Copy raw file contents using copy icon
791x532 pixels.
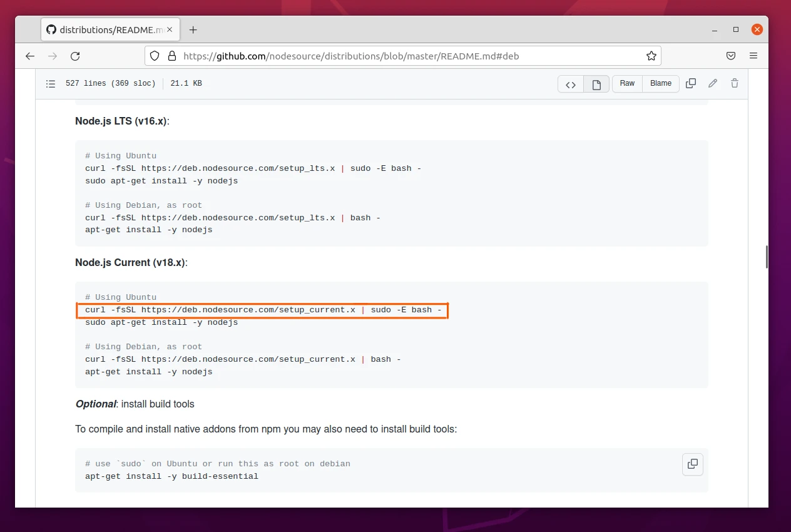pyautogui.click(x=691, y=83)
